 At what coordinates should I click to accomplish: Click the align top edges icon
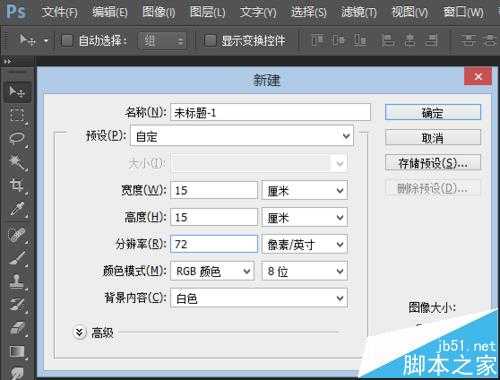point(317,40)
